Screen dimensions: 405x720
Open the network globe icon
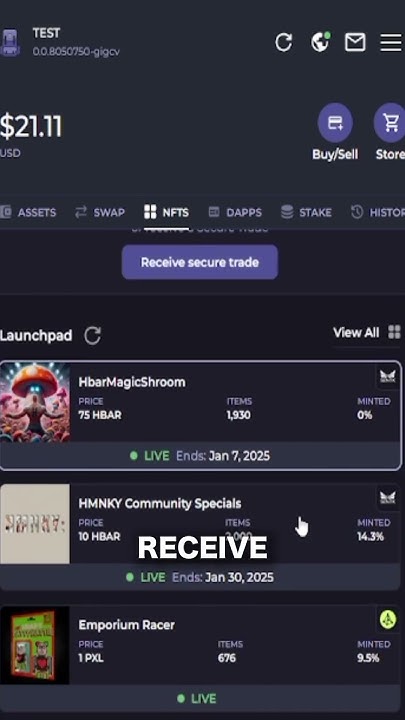pyautogui.click(x=320, y=42)
